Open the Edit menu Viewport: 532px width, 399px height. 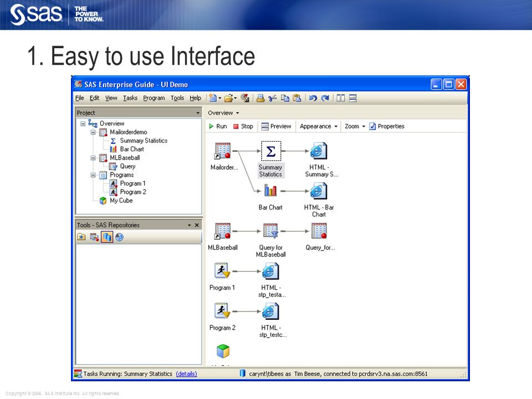click(94, 98)
